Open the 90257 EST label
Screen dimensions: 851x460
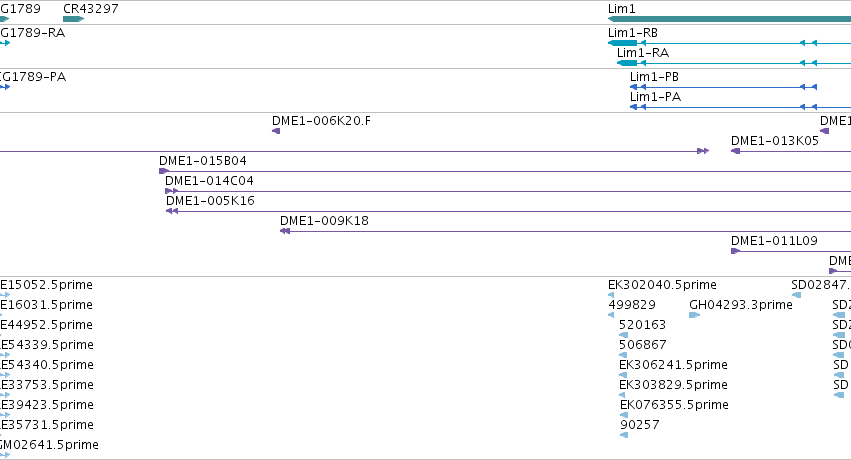point(640,425)
